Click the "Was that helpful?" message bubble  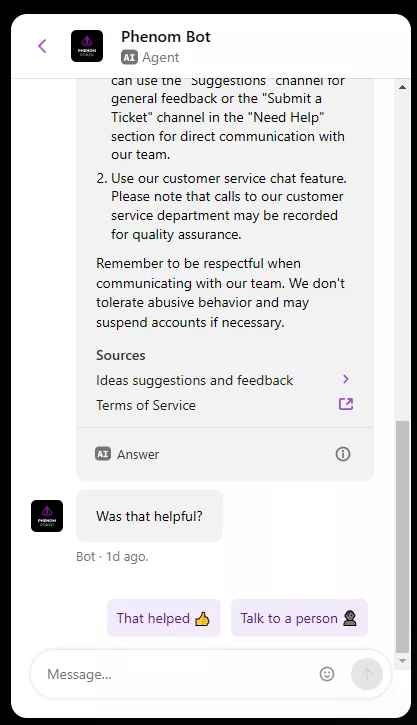149,516
